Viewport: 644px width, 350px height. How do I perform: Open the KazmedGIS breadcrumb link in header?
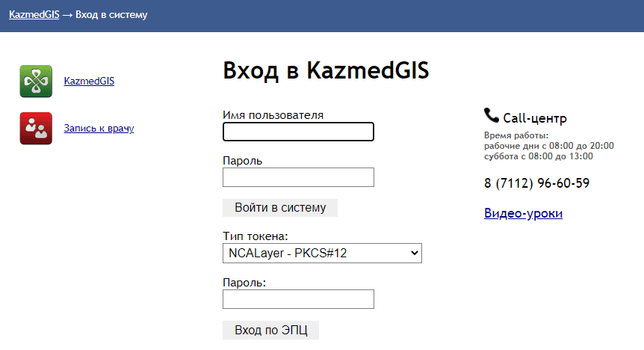34,14
